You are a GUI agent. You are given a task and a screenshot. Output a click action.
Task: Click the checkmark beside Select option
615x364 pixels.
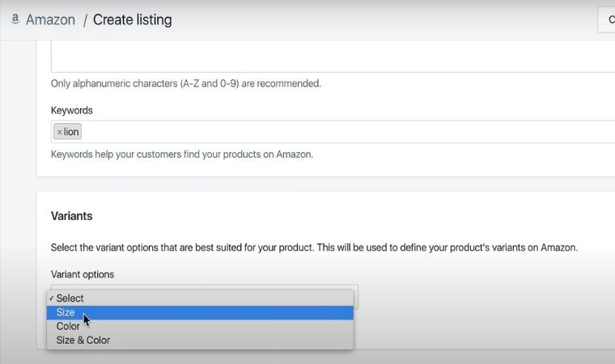click(51, 298)
